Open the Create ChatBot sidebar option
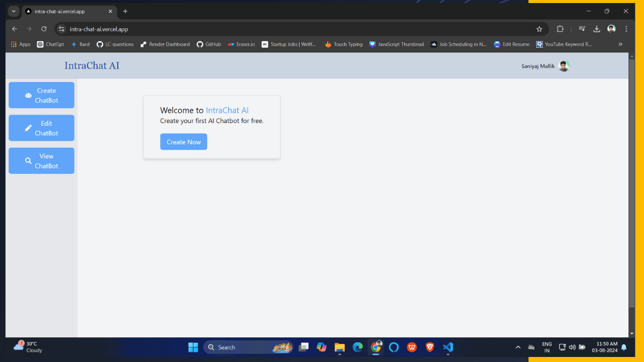This screenshot has width=644, height=362. pyautogui.click(x=41, y=95)
